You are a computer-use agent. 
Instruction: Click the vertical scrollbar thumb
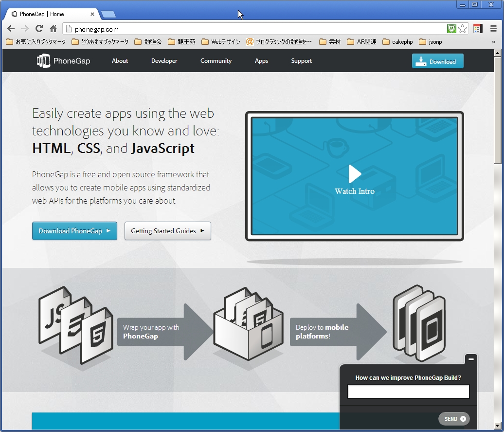497,111
